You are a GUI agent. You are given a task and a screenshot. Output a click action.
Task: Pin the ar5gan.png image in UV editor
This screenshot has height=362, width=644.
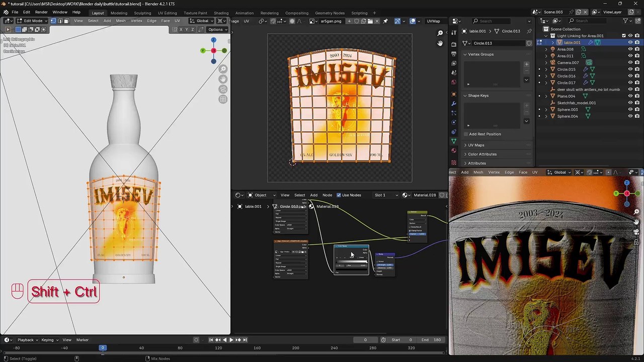click(385, 21)
